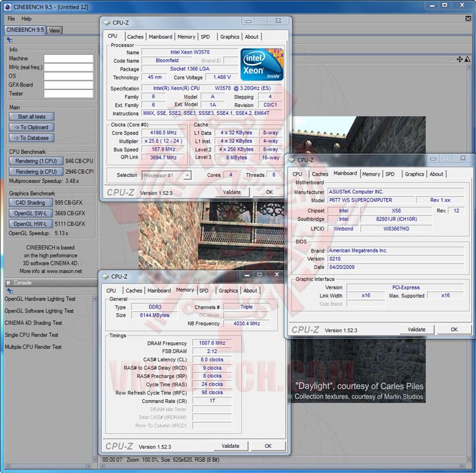Select 'OpenGL Hardware Lighting Test' console line
This screenshot has width=476, height=473.
pos(40,299)
